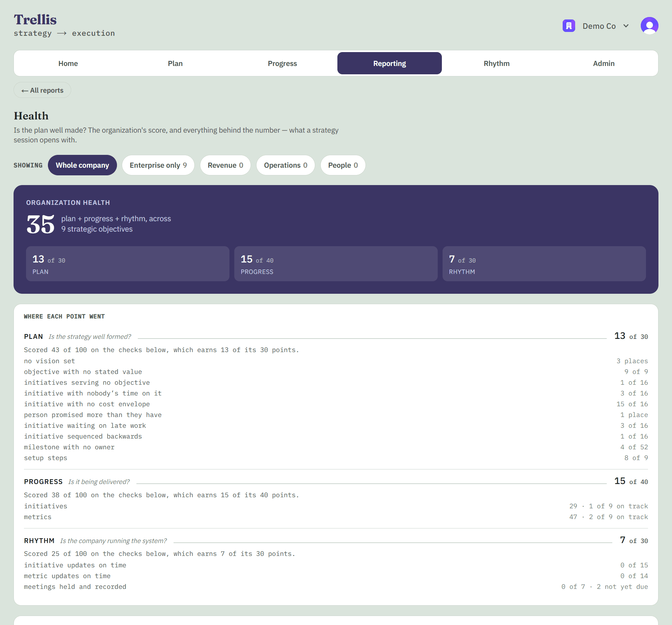Filter by People
672x625 pixels.
click(343, 165)
